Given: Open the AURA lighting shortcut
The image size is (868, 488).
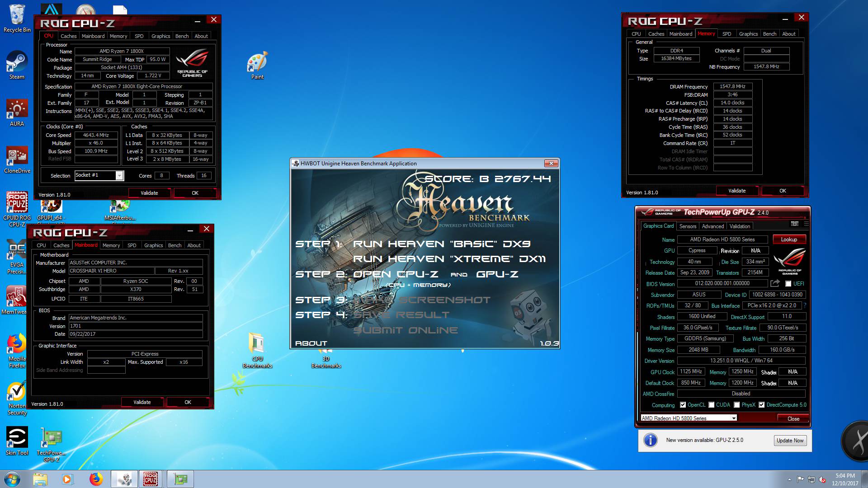Looking at the screenshot, I should coord(17,113).
